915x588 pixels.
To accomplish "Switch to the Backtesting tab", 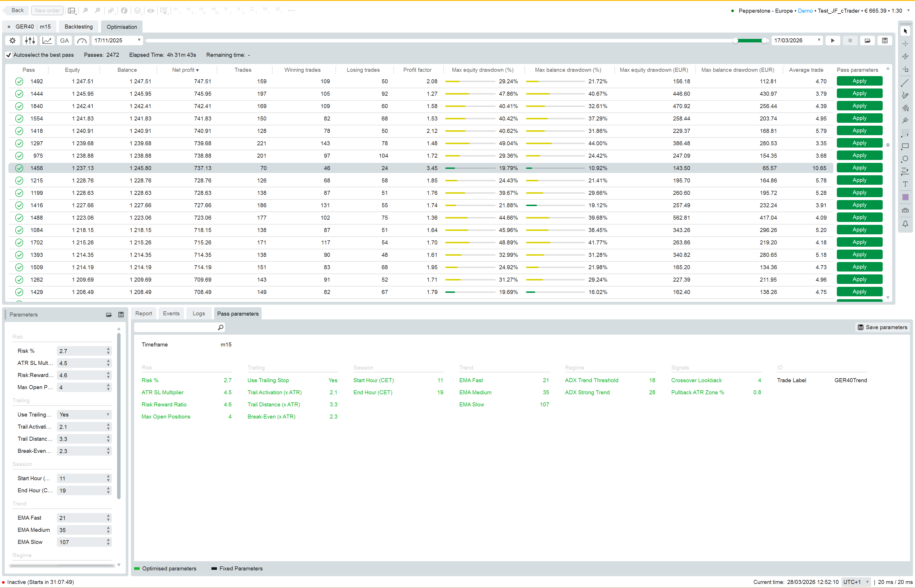I will (79, 27).
